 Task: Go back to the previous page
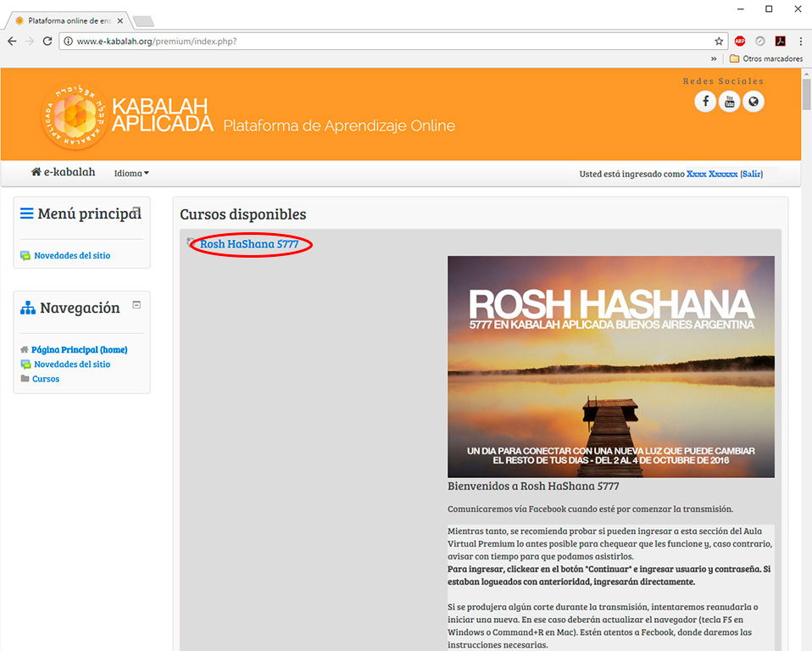pyautogui.click(x=13, y=41)
